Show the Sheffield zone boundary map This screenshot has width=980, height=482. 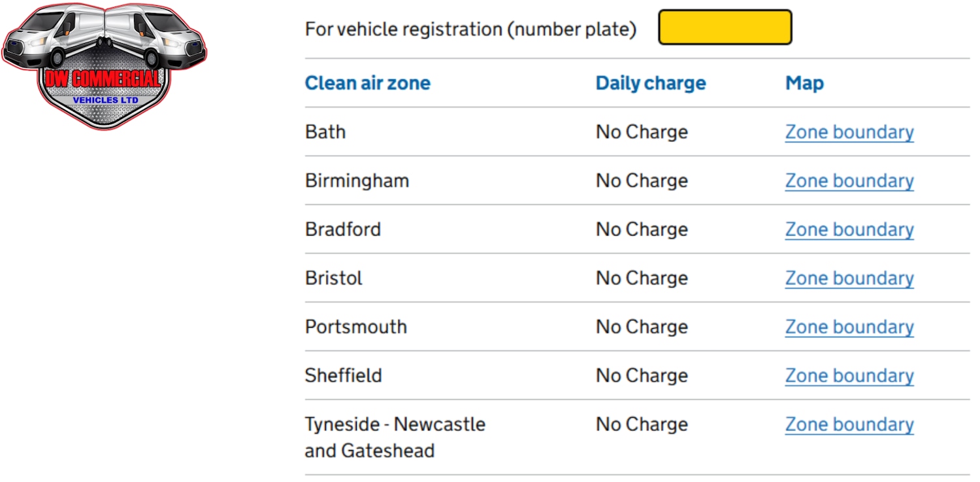tap(849, 376)
